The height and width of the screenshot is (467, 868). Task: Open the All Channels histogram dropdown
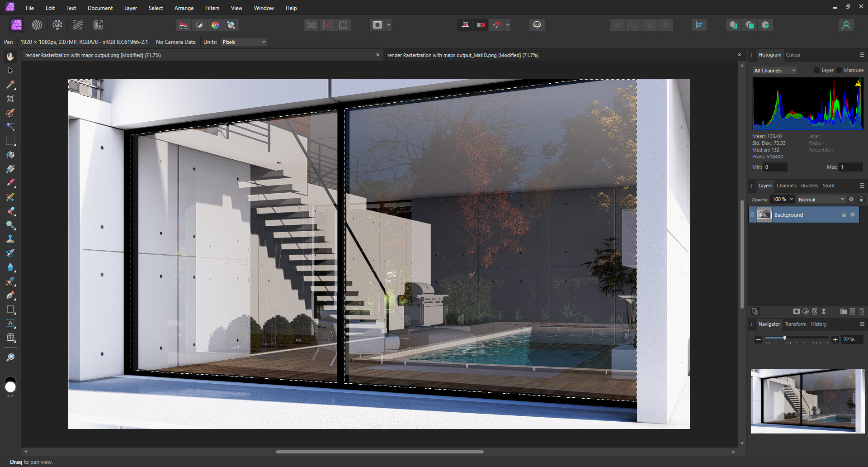pyautogui.click(x=774, y=71)
